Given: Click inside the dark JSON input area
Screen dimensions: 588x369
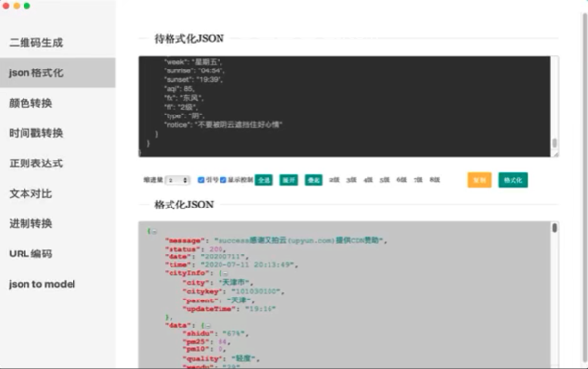Looking at the screenshot, I should tap(344, 106).
